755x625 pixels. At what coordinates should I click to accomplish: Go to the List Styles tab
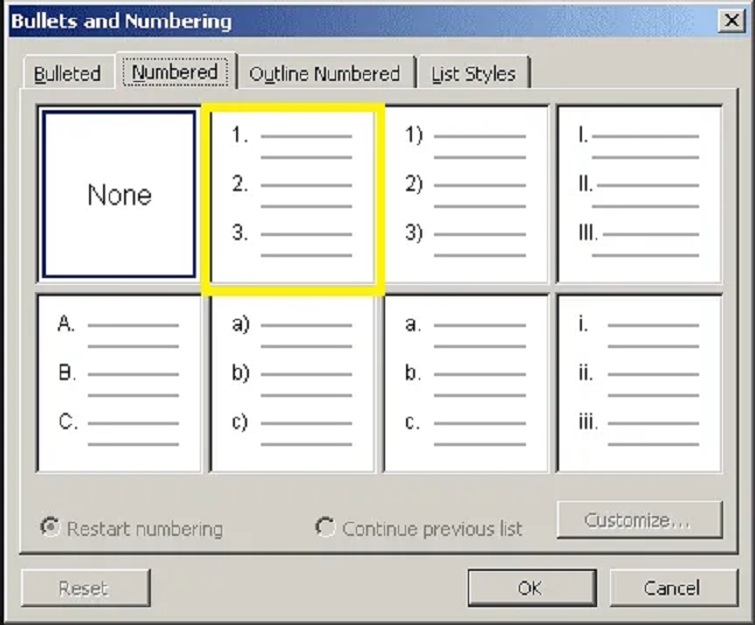coord(473,74)
